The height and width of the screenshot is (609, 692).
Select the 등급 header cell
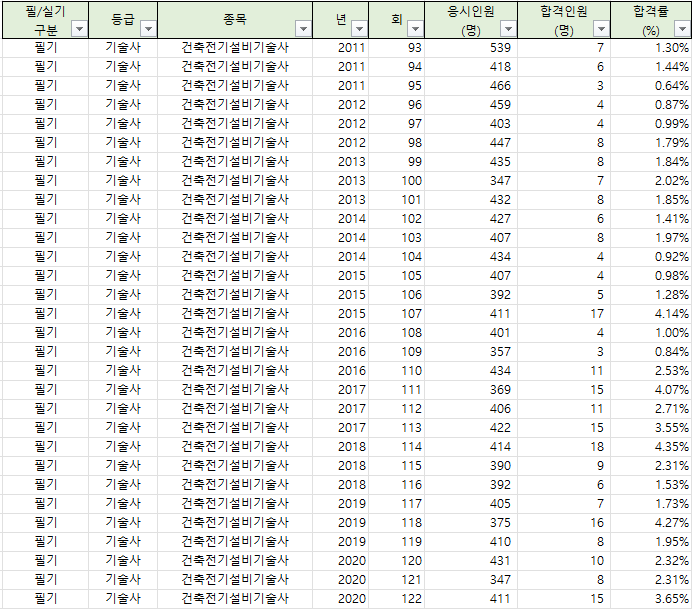pos(123,20)
